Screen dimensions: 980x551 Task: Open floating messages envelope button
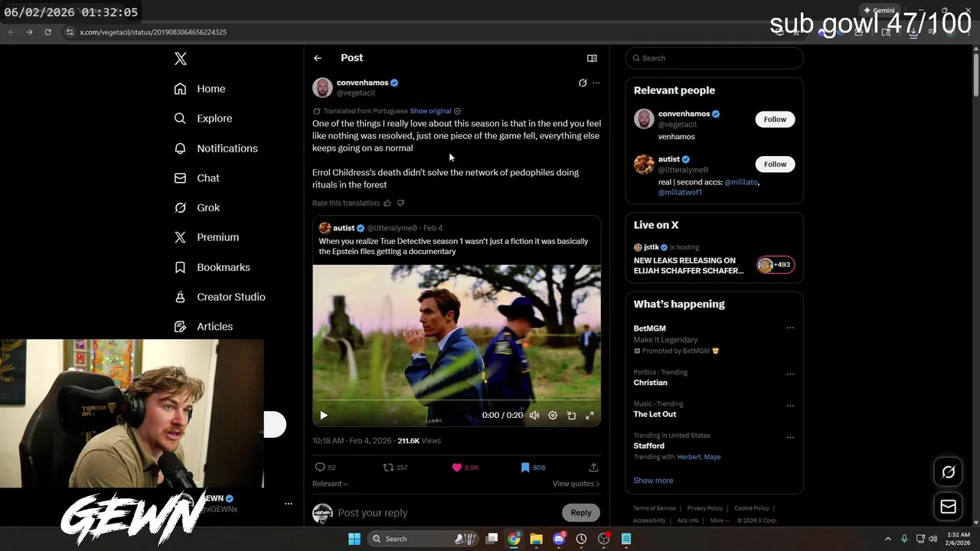(x=948, y=507)
